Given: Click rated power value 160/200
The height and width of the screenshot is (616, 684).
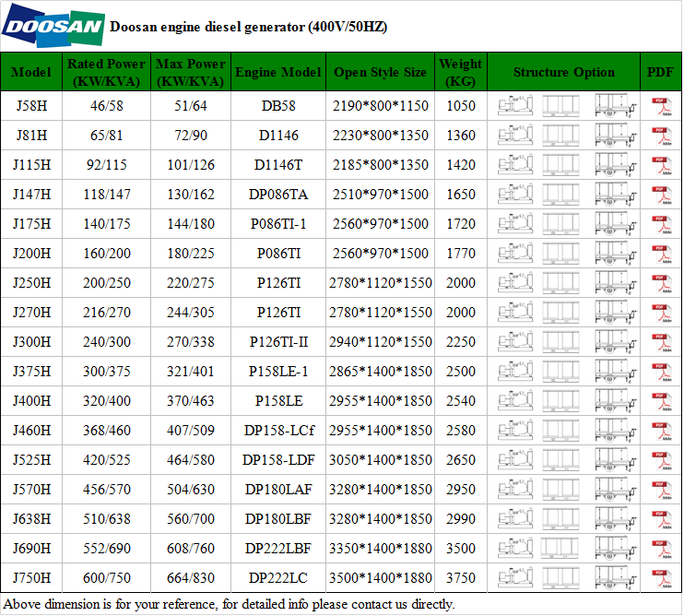Looking at the screenshot, I should tap(106, 254).
